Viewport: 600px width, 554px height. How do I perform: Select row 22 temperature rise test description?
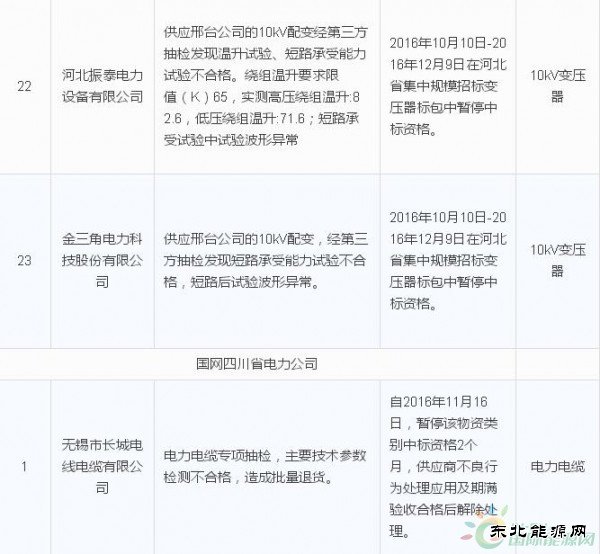pyautogui.click(x=264, y=87)
